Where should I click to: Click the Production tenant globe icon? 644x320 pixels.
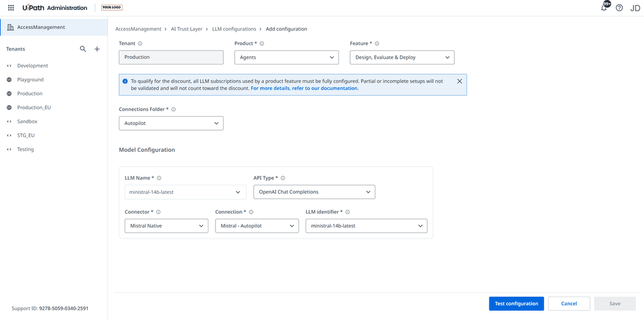click(x=9, y=94)
